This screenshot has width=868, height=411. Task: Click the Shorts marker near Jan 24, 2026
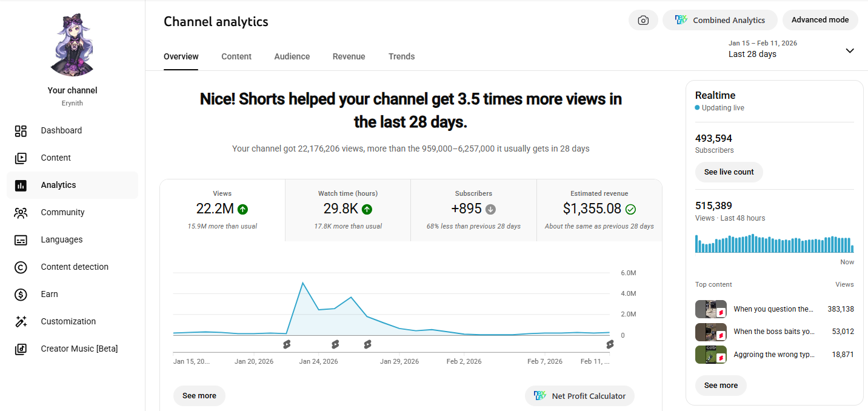coord(335,344)
